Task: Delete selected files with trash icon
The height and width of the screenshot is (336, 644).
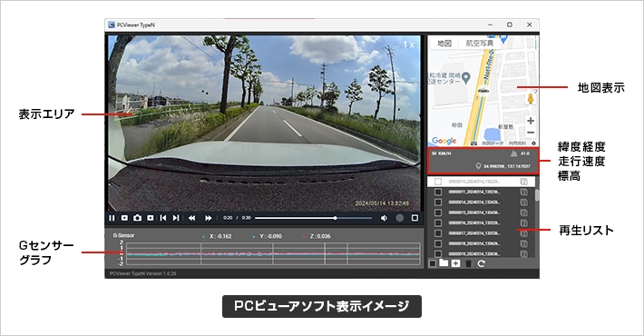Action: pyautogui.click(x=469, y=263)
